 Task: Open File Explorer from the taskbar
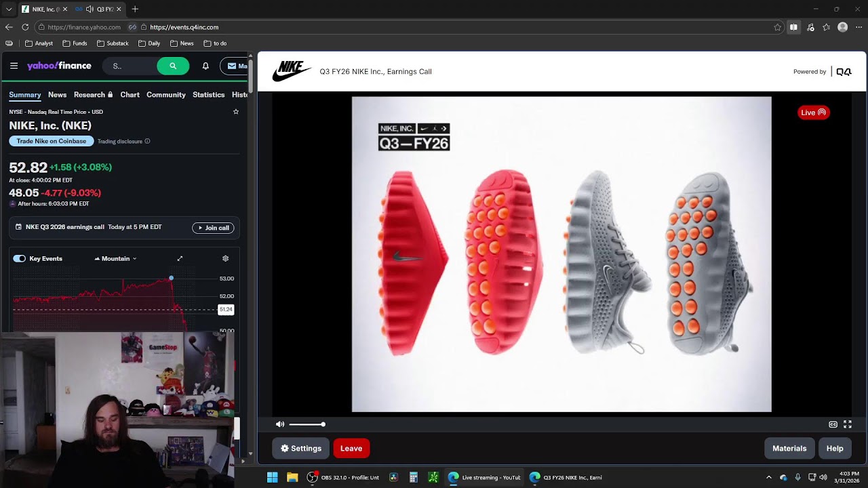[292, 477]
